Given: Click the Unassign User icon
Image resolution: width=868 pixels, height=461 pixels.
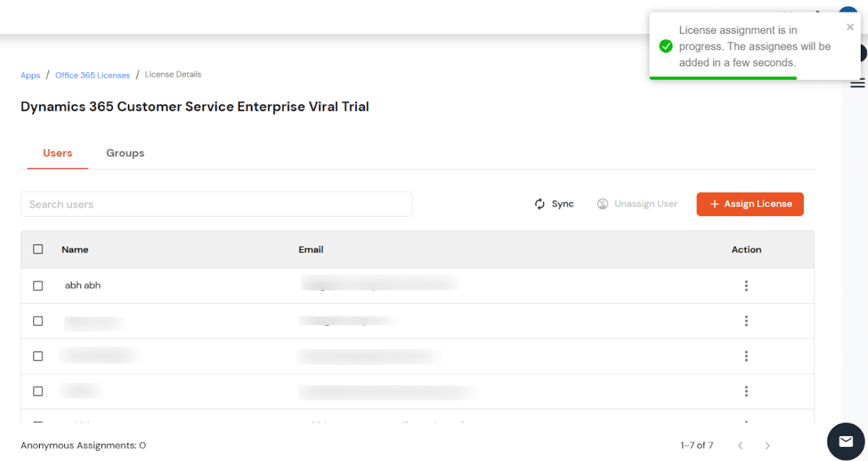Looking at the screenshot, I should [602, 204].
